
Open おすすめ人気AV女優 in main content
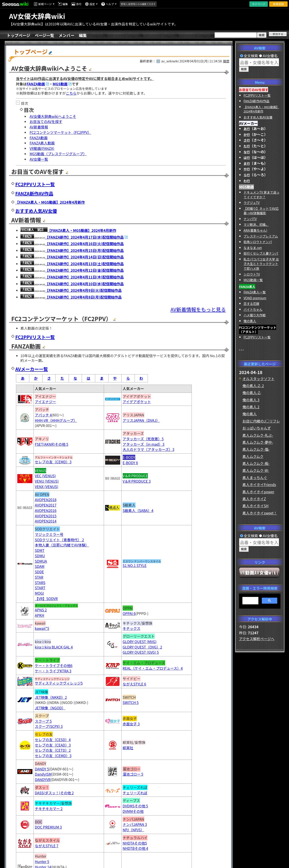tap(36, 211)
